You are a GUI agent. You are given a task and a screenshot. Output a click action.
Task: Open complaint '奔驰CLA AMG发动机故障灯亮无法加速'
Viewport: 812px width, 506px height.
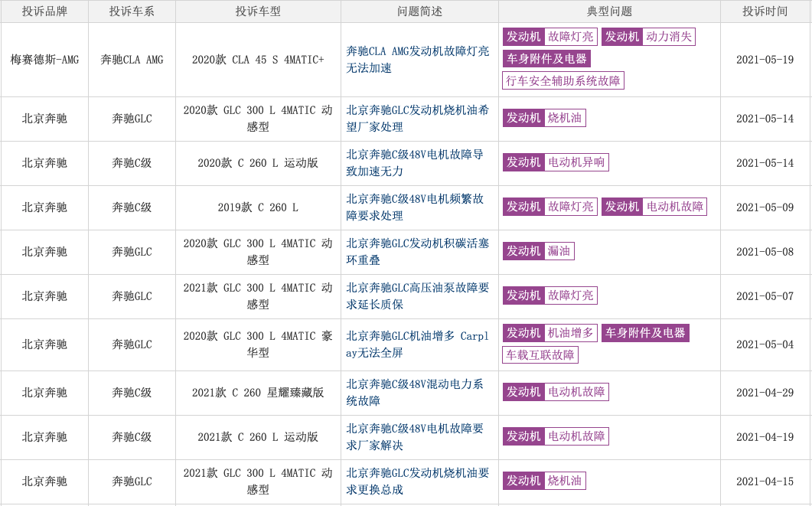coord(417,60)
